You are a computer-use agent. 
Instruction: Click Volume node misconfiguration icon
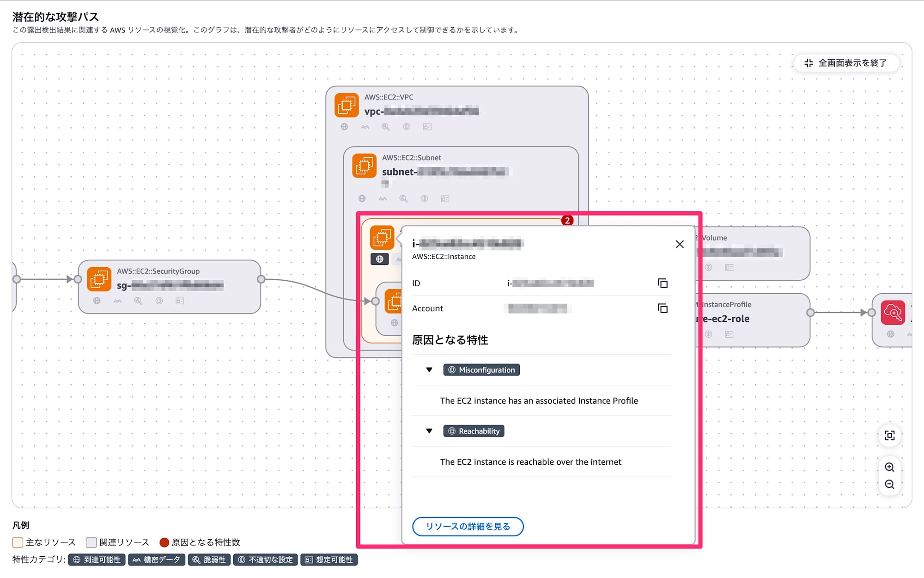(x=709, y=267)
